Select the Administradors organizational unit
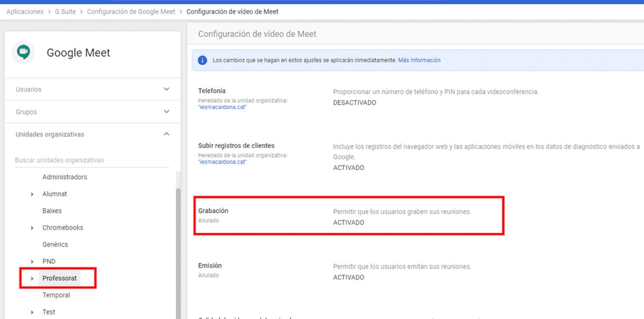The image size is (644, 319). pos(64,177)
